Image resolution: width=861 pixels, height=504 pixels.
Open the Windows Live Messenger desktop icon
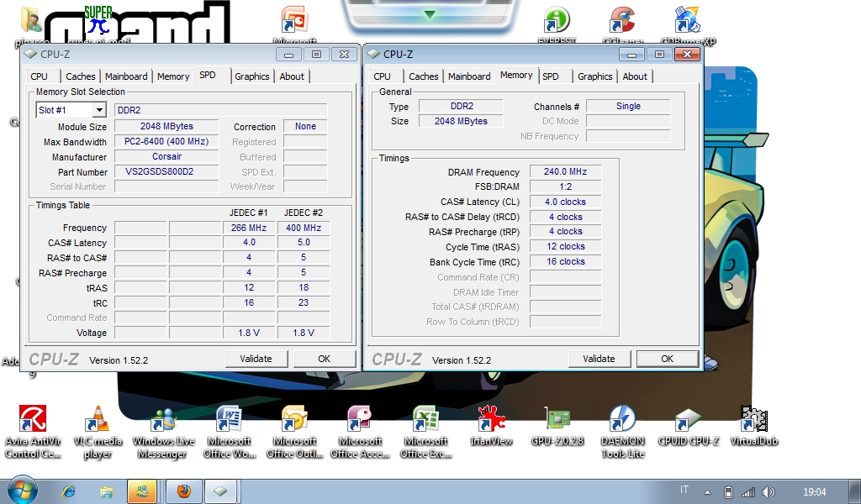pos(163,420)
